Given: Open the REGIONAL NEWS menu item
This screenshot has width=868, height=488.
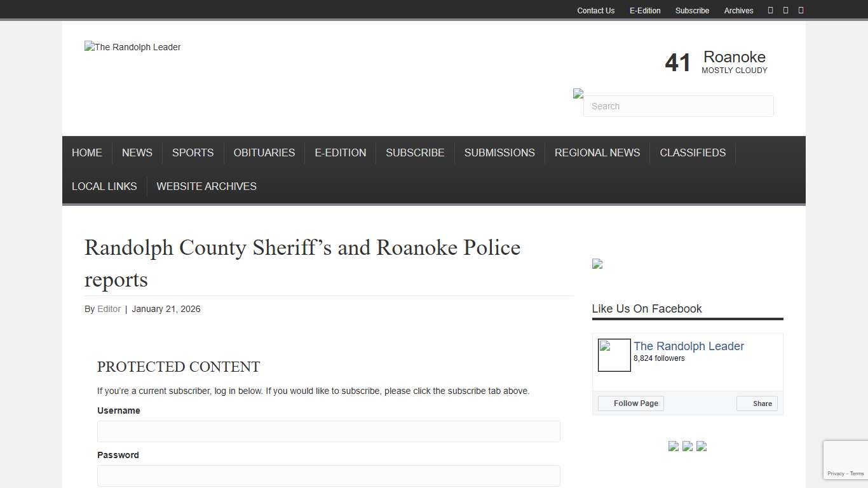Looking at the screenshot, I should tap(597, 152).
